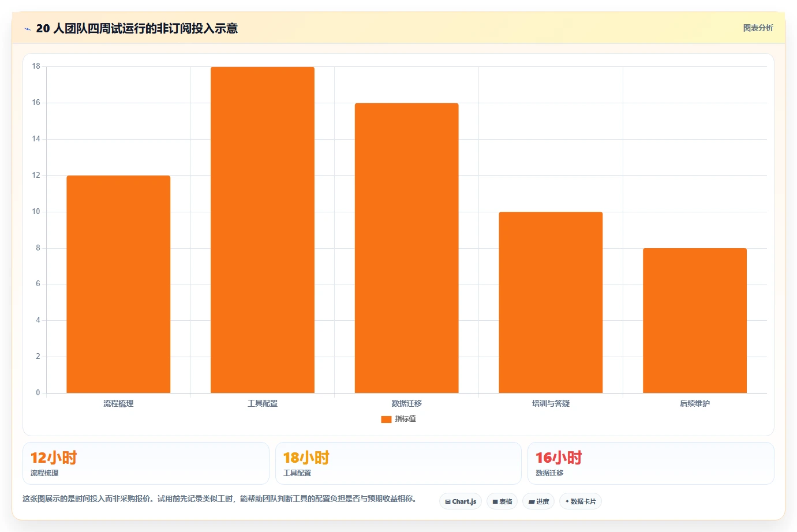
Task: Click the description text starting 这张图展示的是
Action: 219,499
